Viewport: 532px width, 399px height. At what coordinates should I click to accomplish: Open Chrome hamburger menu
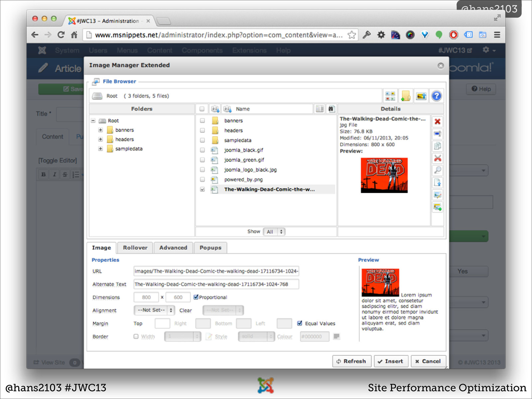497,35
